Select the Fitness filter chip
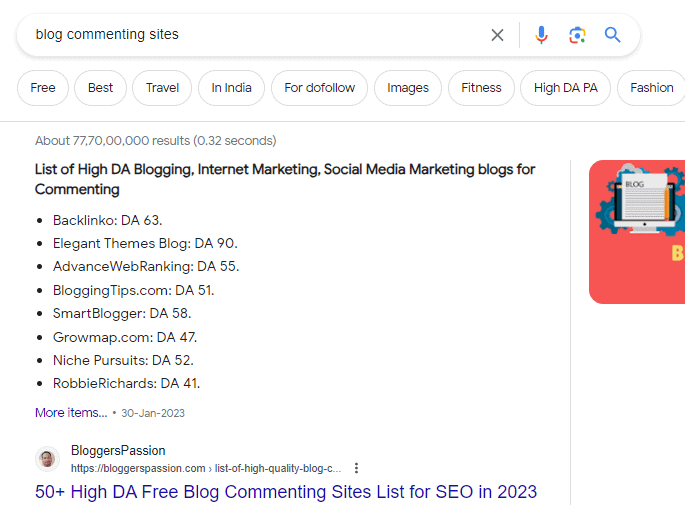 [x=481, y=88]
